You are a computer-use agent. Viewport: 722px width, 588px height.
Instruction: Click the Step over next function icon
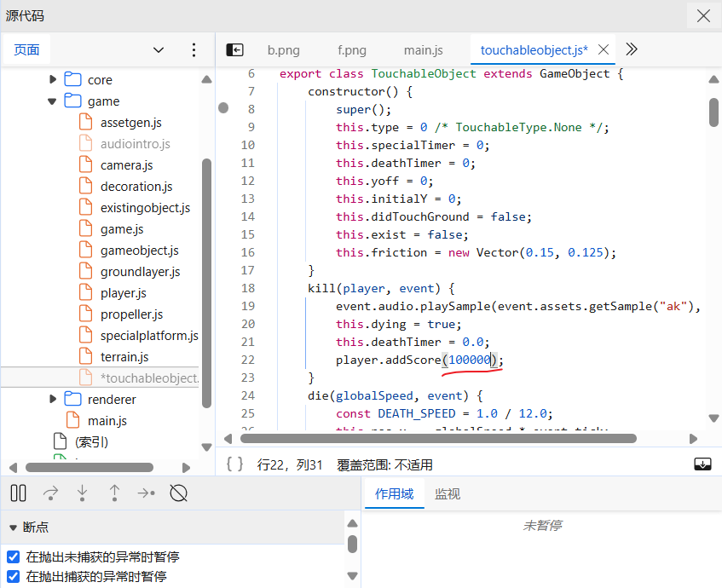(50, 493)
